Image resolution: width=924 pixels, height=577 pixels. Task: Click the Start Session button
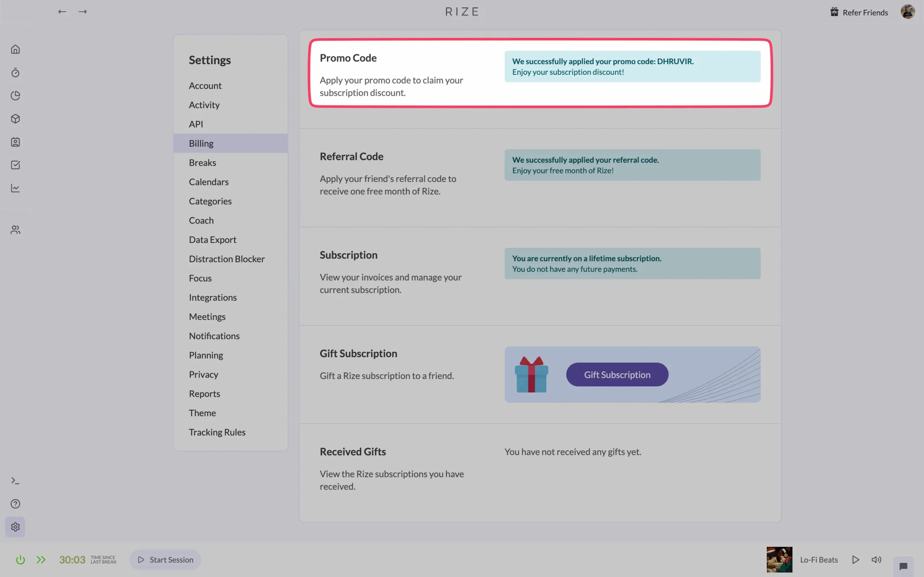click(165, 559)
